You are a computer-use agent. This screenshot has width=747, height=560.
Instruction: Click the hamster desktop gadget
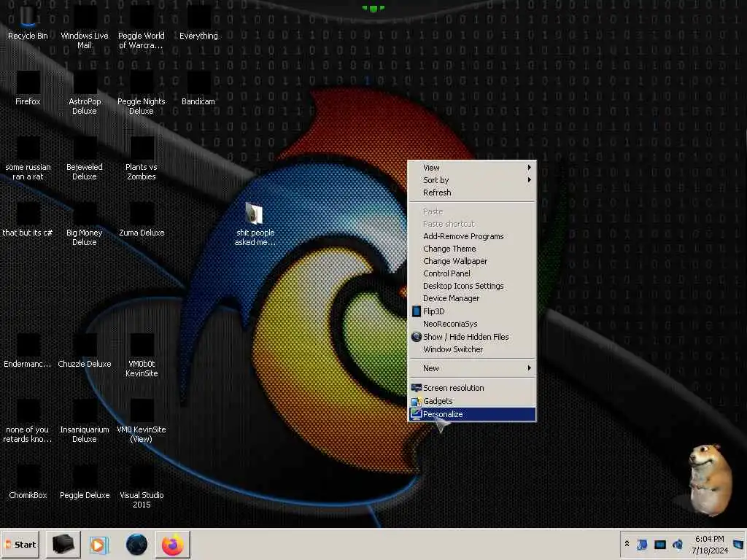709,480
